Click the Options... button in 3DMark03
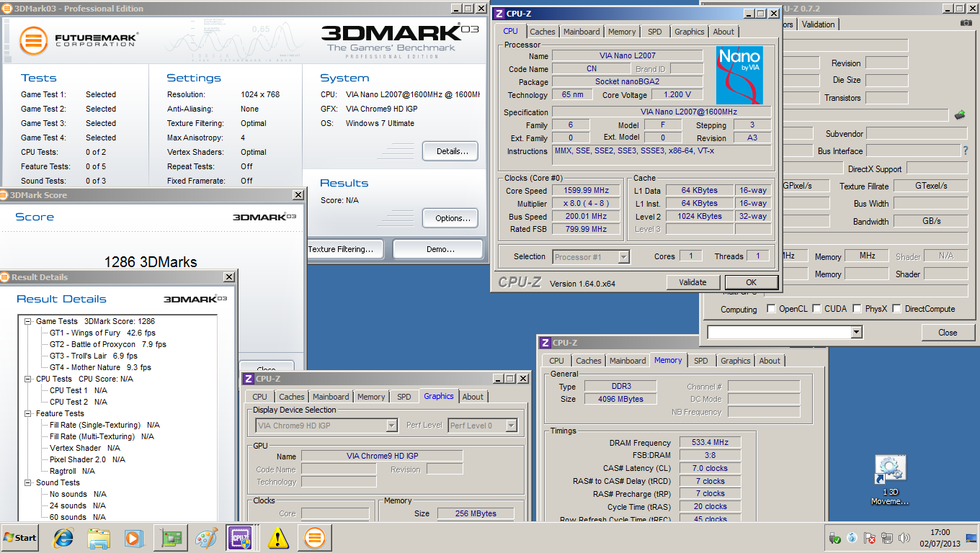Screen dimensions: 980x553 452,218
